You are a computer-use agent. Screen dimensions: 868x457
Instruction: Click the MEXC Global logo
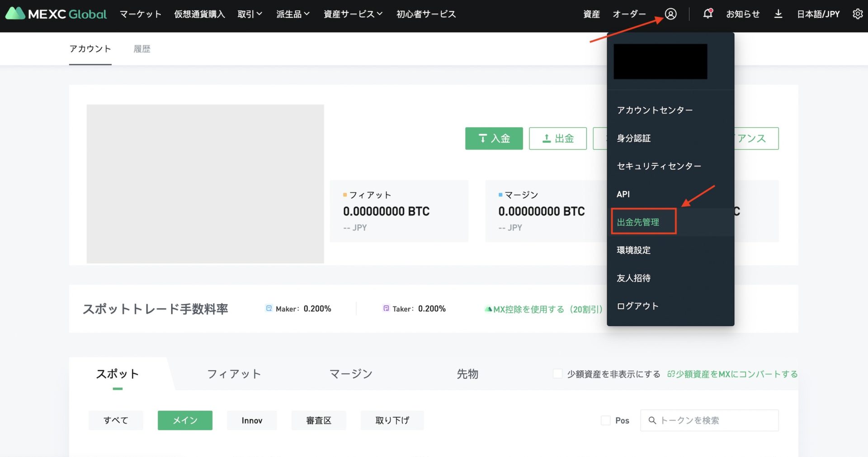(56, 14)
